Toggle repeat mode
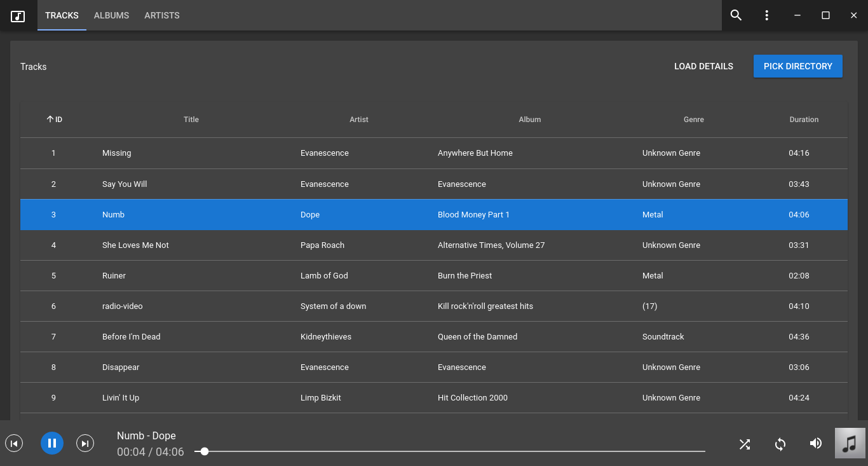The width and height of the screenshot is (868, 466). (x=780, y=444)
